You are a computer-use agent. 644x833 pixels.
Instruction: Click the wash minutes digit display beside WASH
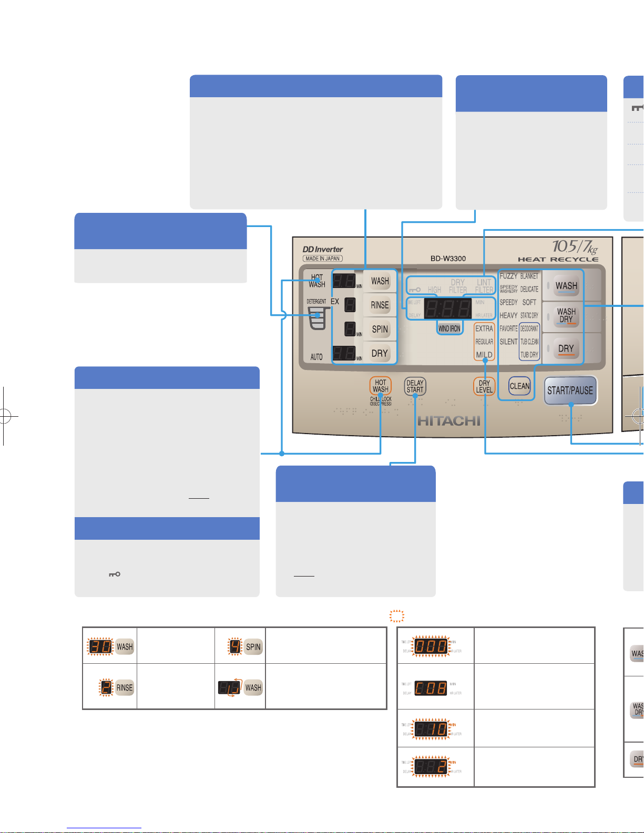344,281
